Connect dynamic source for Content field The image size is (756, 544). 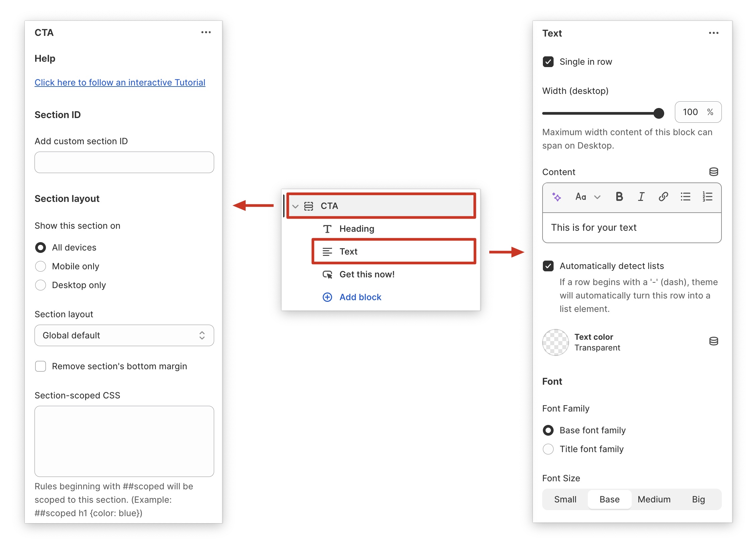tap(713, 172)
